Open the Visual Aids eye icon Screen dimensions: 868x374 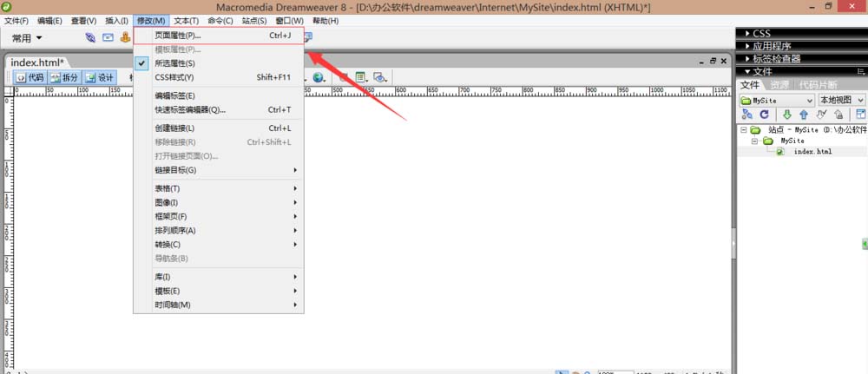tap(380, 77)
